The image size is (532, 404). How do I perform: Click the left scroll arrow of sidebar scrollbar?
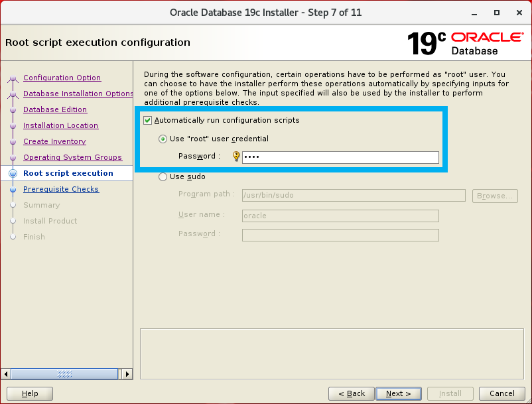tap(6, 374)
